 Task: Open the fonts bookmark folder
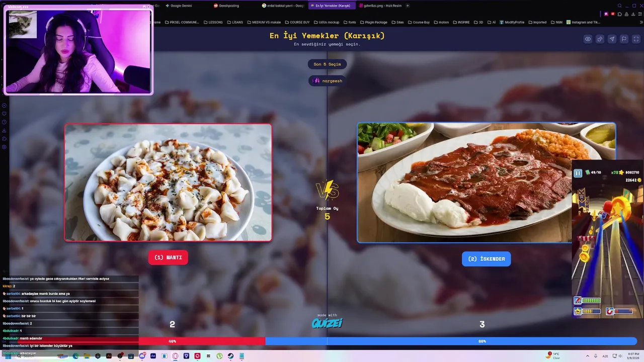pyautogui.click(x=349, y=22)
